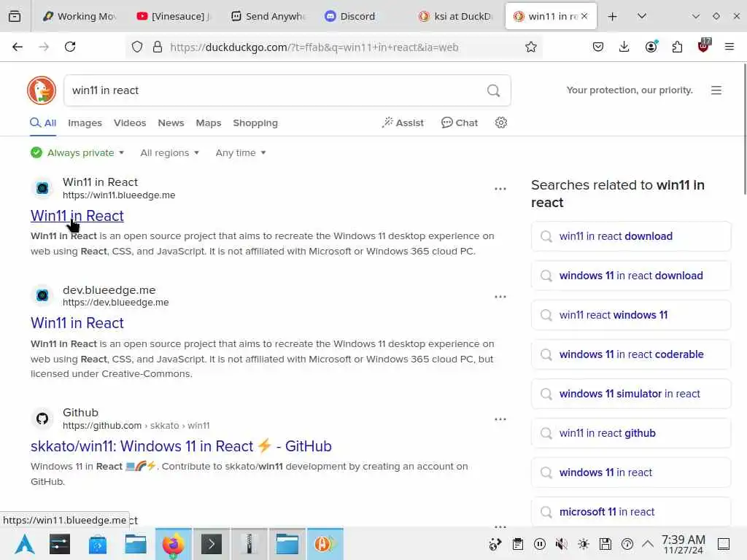The width and height of the screenshot is (747, 560).
Task: Open the brightness tray icon
Action: pyautogui.click(x=584, y=544)
